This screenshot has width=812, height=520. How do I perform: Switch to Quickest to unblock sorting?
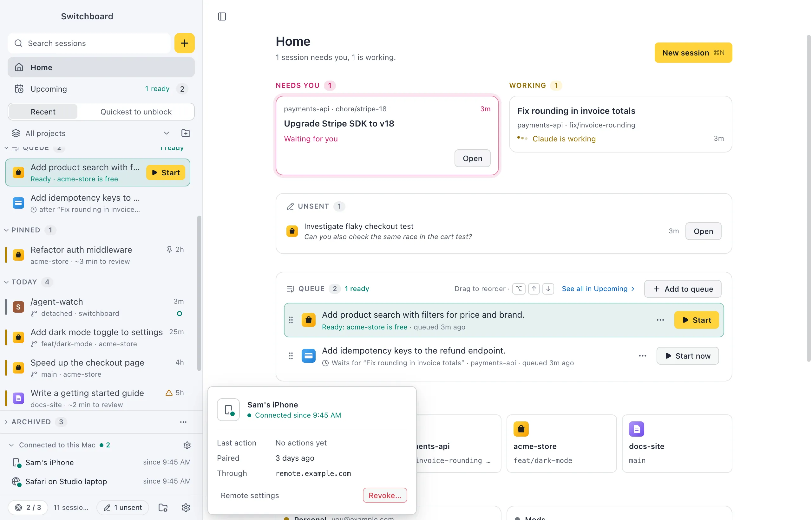coord(136,112)
